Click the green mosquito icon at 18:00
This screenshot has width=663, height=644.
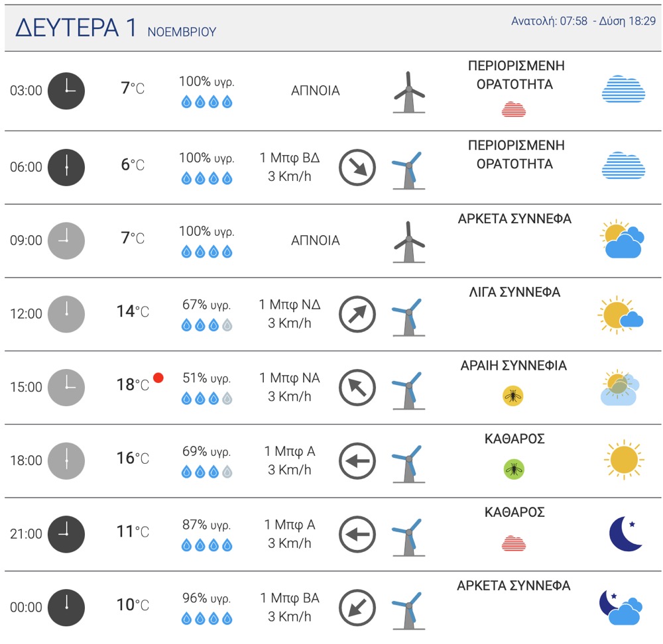coord(514,469)
